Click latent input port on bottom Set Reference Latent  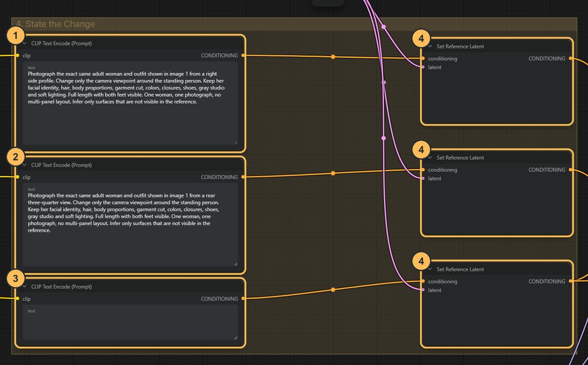tap(423, 290)
